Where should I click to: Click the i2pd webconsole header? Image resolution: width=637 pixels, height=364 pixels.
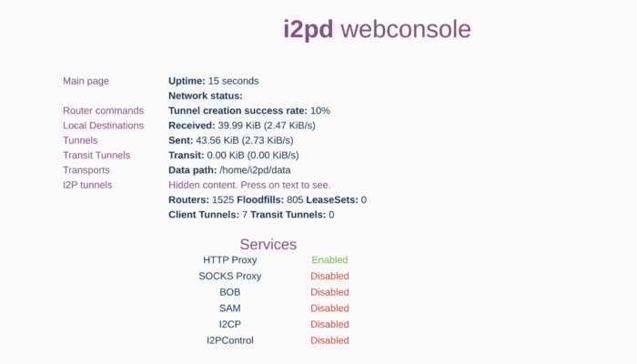(377, 29)
